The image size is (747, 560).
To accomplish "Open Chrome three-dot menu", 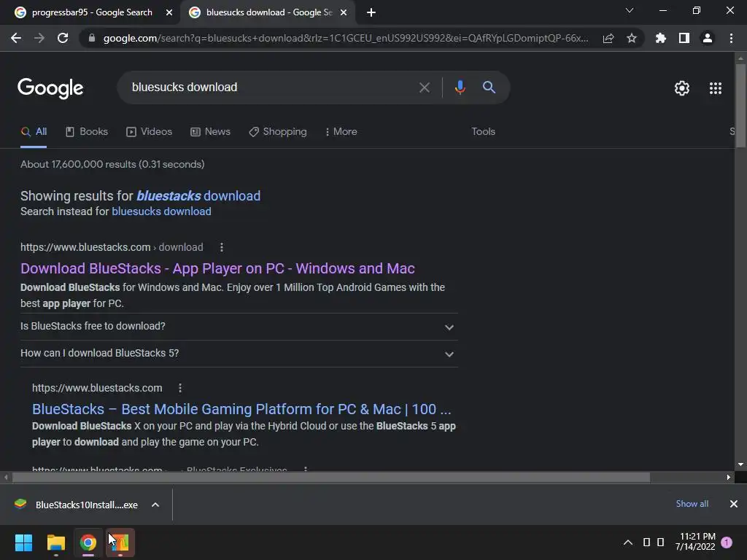I will 731,38.
